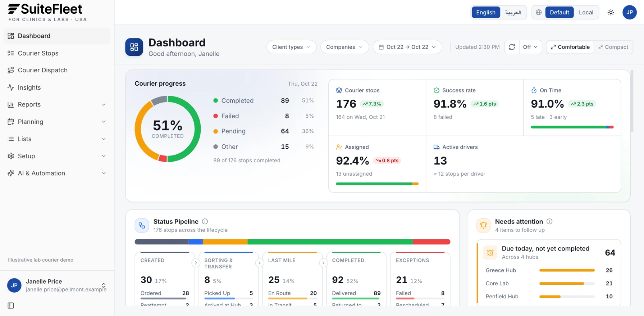644x316 pixels.
Task: Expand the Planning sidebar section
Action: pyautogui.click(x=57, y=122)
